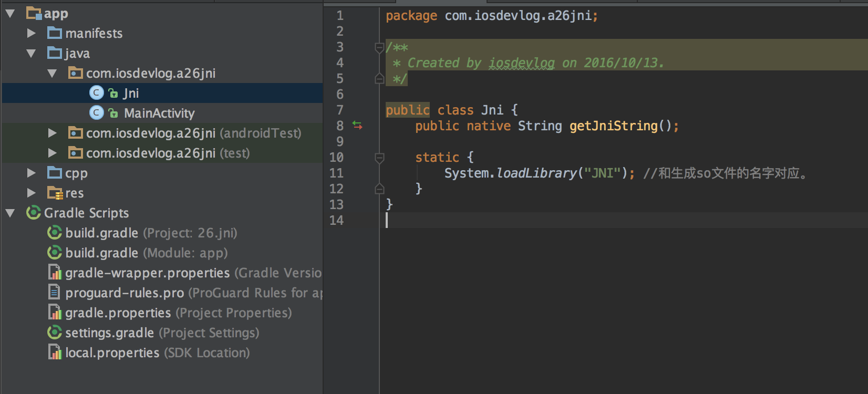The height and width of the screenshot is (394, 868).
Task: Click the app module folder icon
Action: (x=34, y=13)
